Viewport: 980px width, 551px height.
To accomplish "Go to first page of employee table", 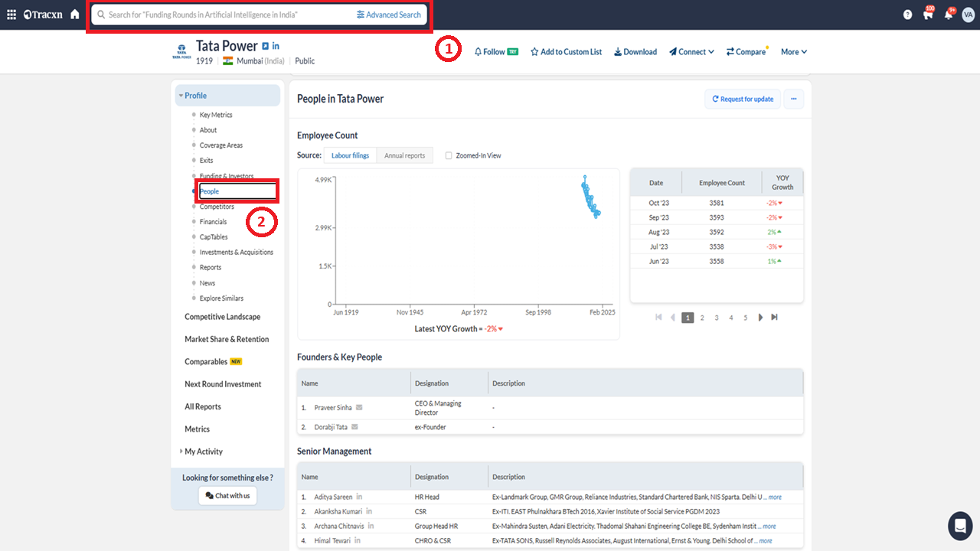I will click(658, 318).
